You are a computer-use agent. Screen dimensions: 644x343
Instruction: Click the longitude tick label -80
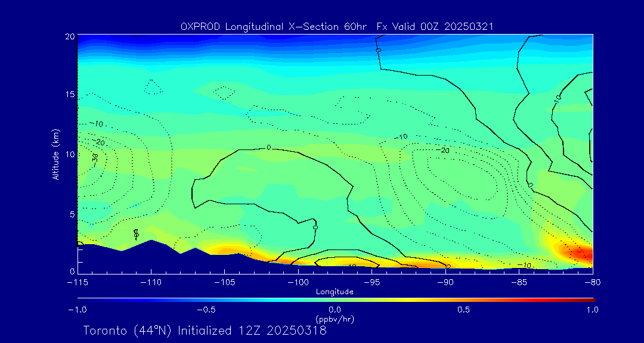pos(593,283)
